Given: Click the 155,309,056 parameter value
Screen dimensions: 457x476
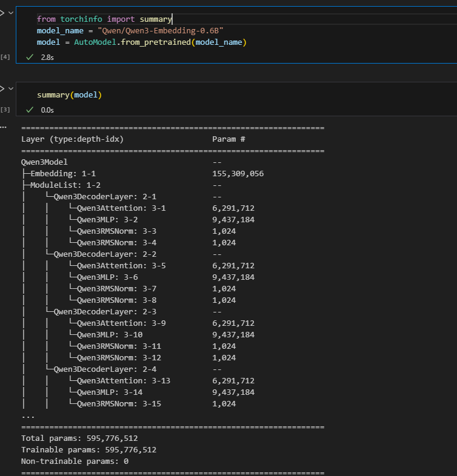Looking at the screenshot, I should point(238,174).
